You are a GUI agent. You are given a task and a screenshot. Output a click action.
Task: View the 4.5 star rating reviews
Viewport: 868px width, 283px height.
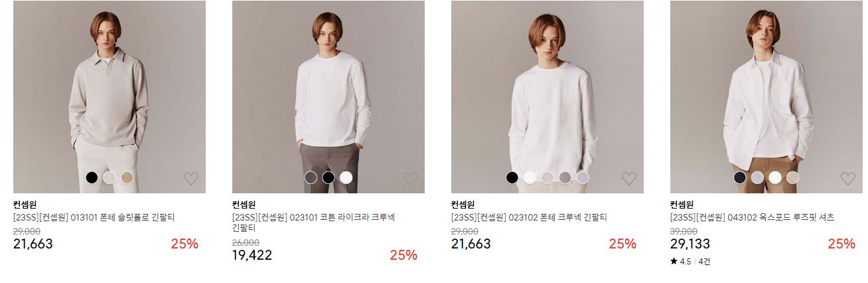pyautogui.click(x=690, y=262)
